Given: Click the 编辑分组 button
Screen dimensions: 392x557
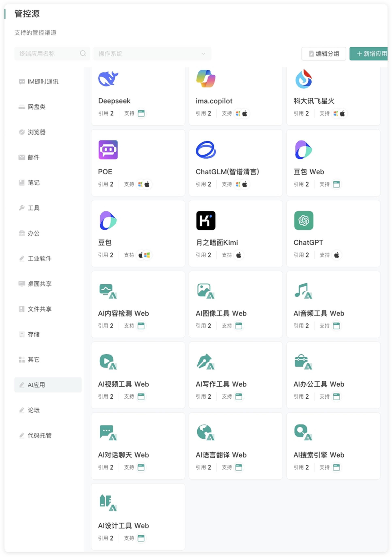Looking at the screenshot, I should coord(324,54).
